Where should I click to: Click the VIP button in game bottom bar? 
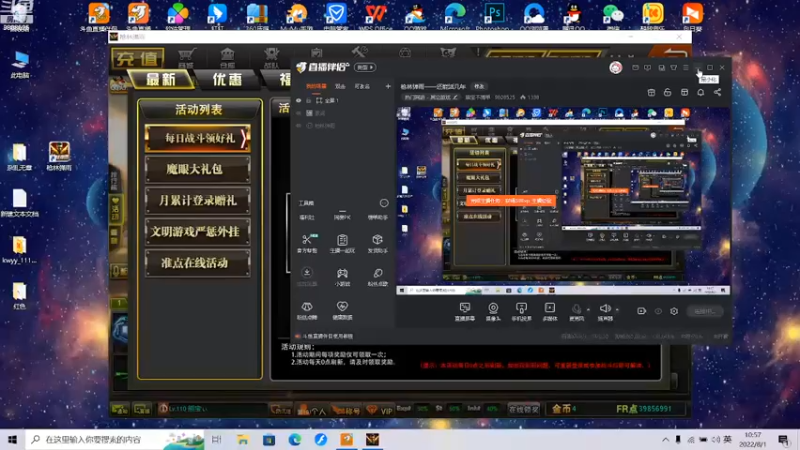(381, 410)
